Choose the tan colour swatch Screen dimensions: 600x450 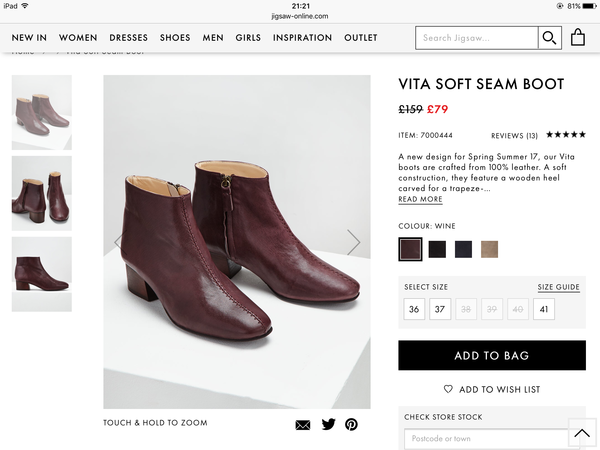(489, 249)
